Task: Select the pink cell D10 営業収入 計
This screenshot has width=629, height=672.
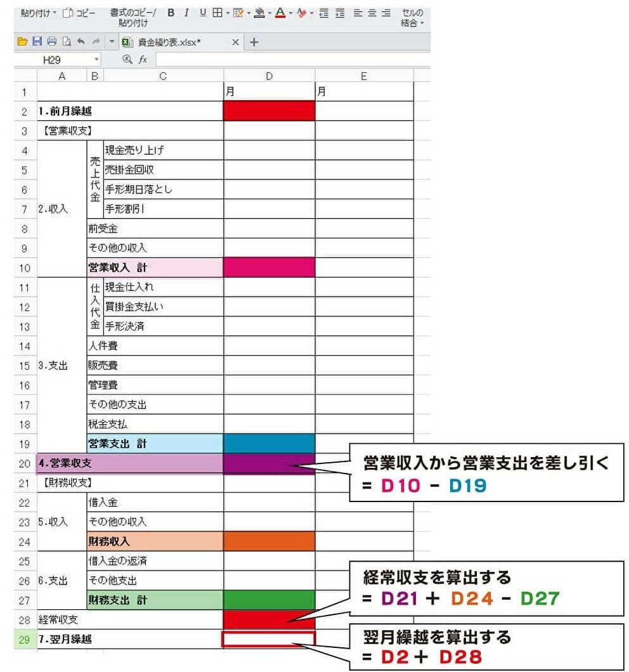Action: pyautogui.click(x=269, y=268)
